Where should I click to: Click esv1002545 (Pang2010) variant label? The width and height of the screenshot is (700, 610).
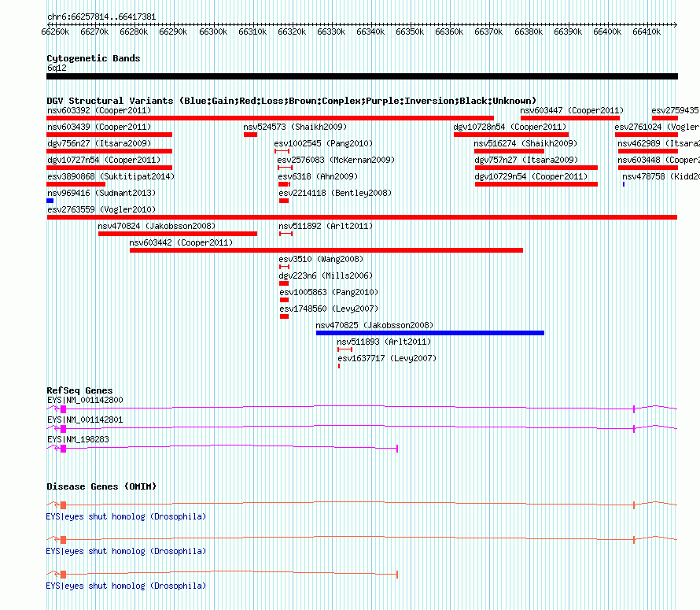(323, 143)
